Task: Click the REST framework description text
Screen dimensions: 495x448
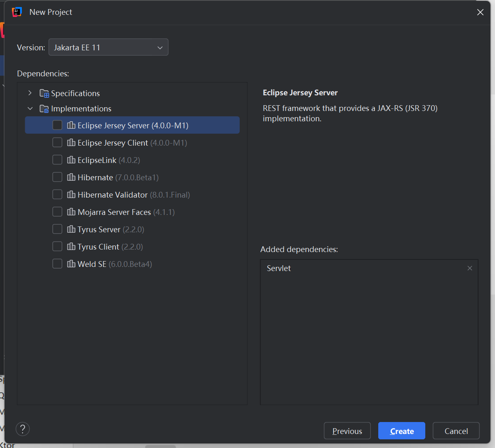Action: [x=350, y=113]
